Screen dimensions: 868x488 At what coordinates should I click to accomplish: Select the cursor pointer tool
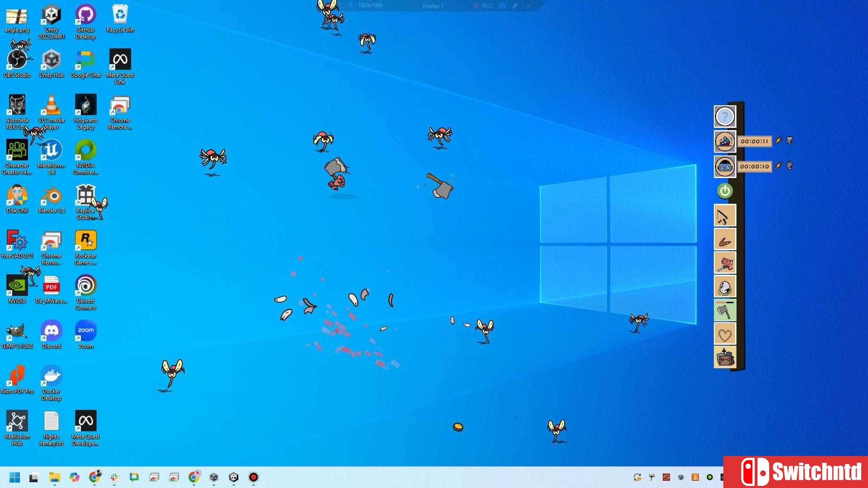point(725,216)
